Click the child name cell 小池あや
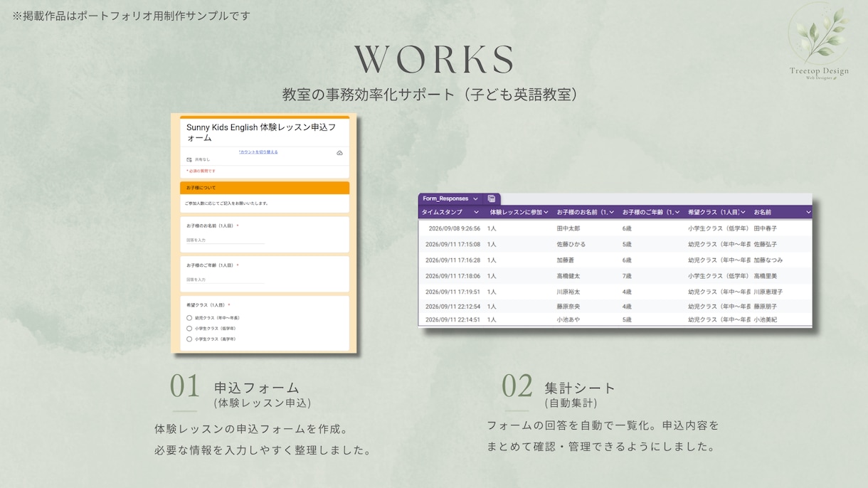Viewport: 868px width, 488px height. 568,320
